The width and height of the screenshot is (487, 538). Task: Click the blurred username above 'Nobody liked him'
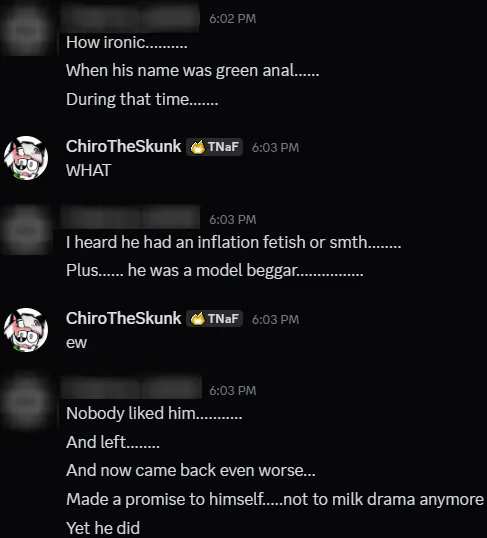(130, 388)
